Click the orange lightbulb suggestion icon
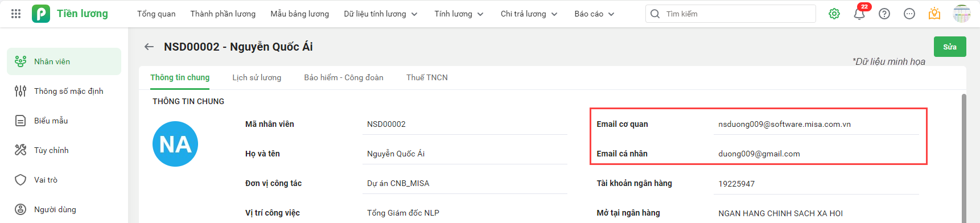 (x=934, y=14)
